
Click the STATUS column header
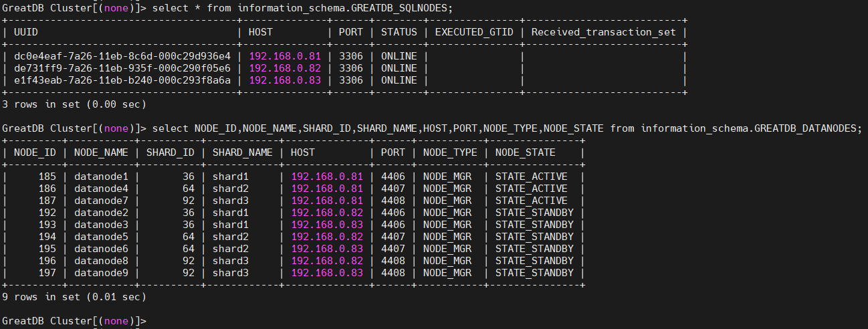399,32
